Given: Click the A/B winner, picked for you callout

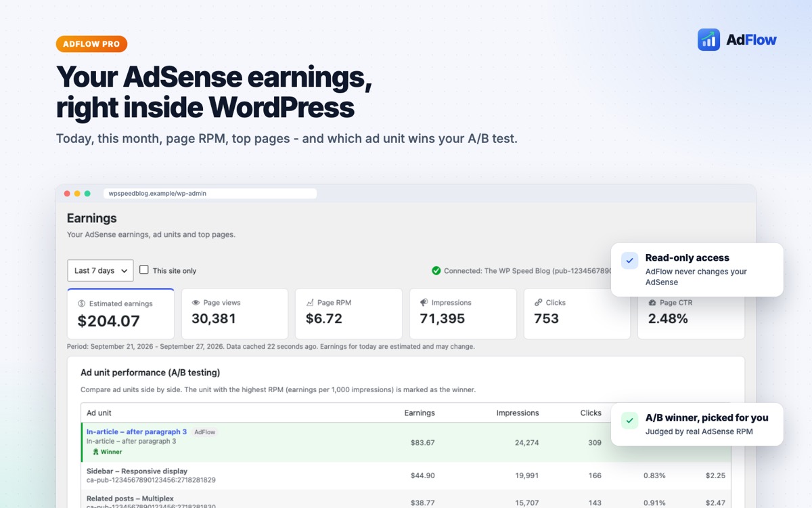Looking at the screenshot, I should (697, 425).
